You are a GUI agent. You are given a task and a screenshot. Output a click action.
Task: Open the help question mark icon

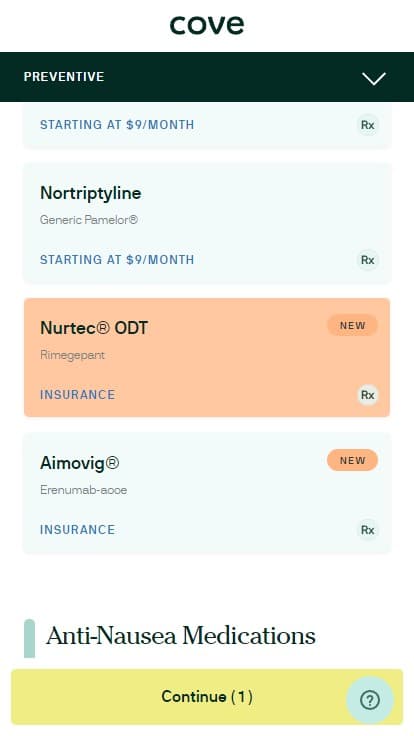click(x=370, y=700)
